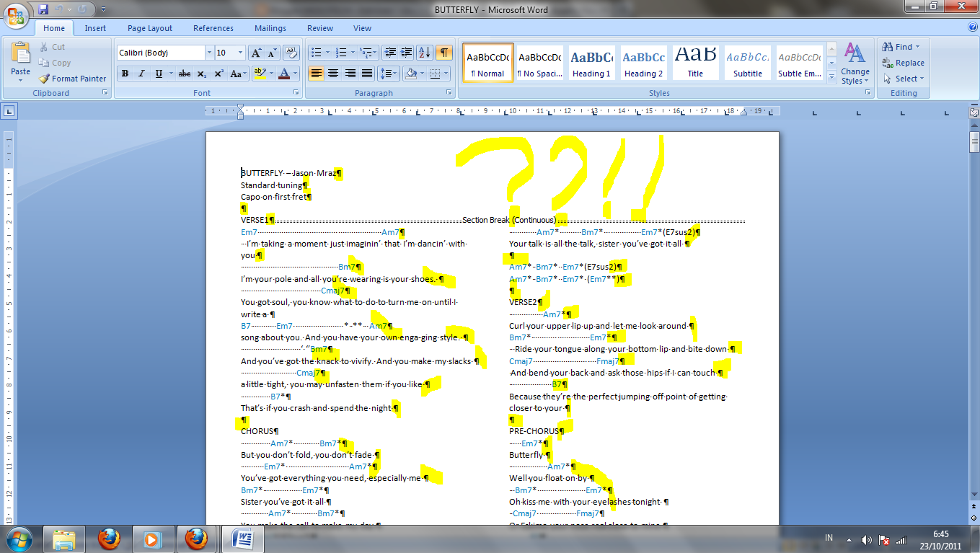The width and height of the screenshot is (980, 553).
Task: Open Replace in the Editing group
Action: (x=903, y=63)
